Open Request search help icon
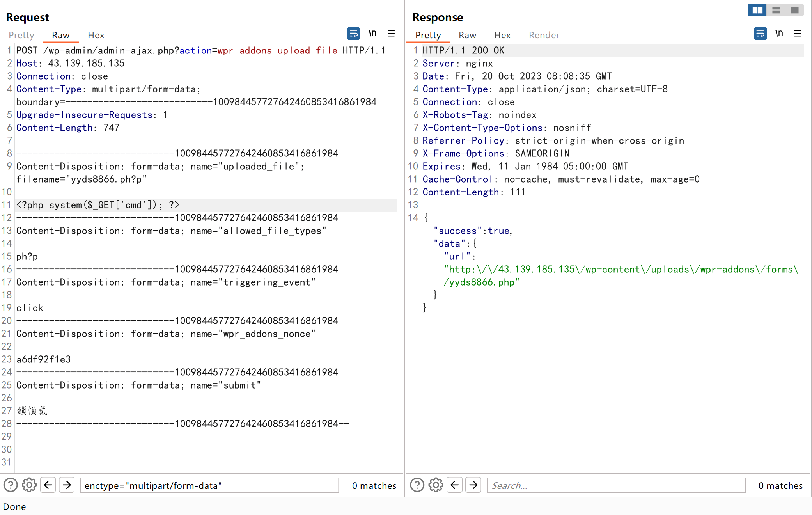Viewport: 812px width, 515px height. [11, 485]
